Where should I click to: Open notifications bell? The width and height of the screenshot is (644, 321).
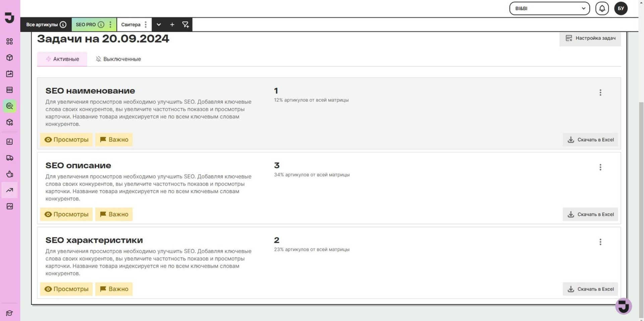pyautogui.click(x=602, y=8)
